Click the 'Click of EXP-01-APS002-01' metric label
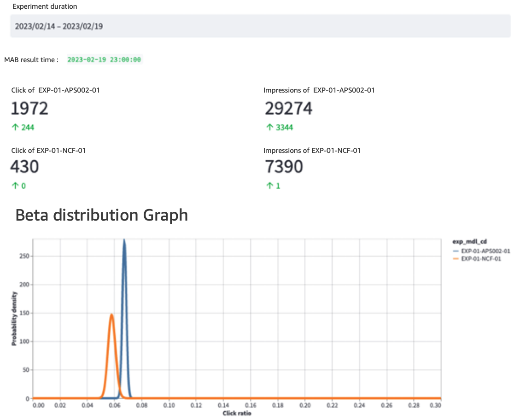514x420 pixels. tap(55, 90)
